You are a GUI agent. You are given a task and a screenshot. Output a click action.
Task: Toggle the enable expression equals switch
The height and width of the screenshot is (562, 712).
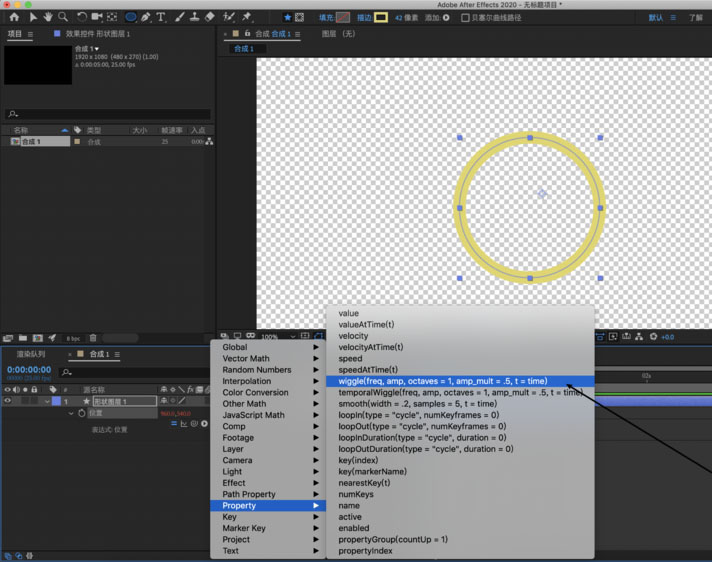(x=173, y=424)
